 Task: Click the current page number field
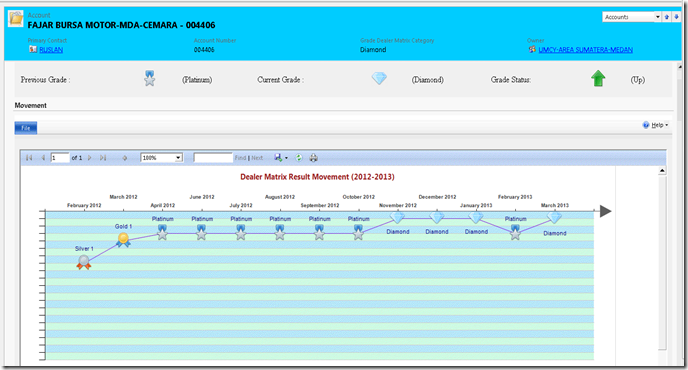(60, 158)
